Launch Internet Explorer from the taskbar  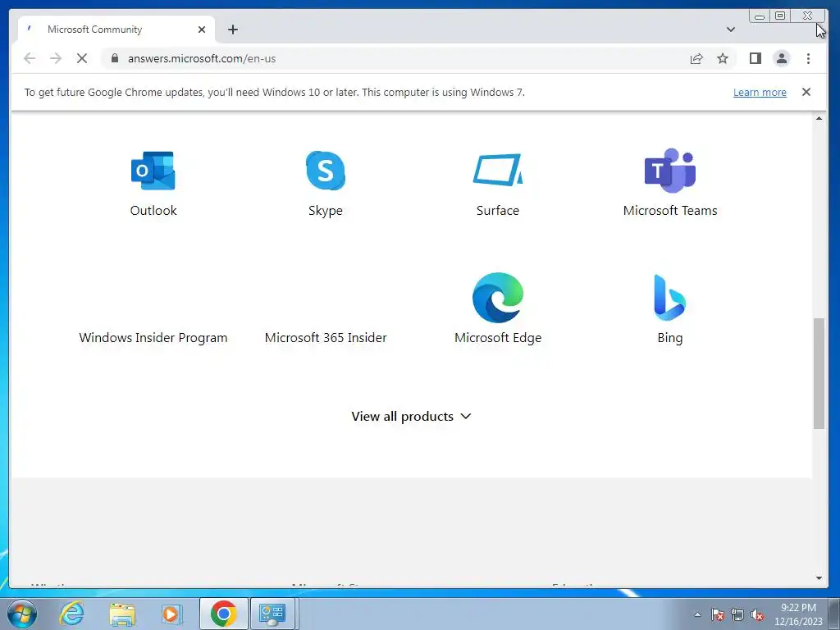click(72, 614)
